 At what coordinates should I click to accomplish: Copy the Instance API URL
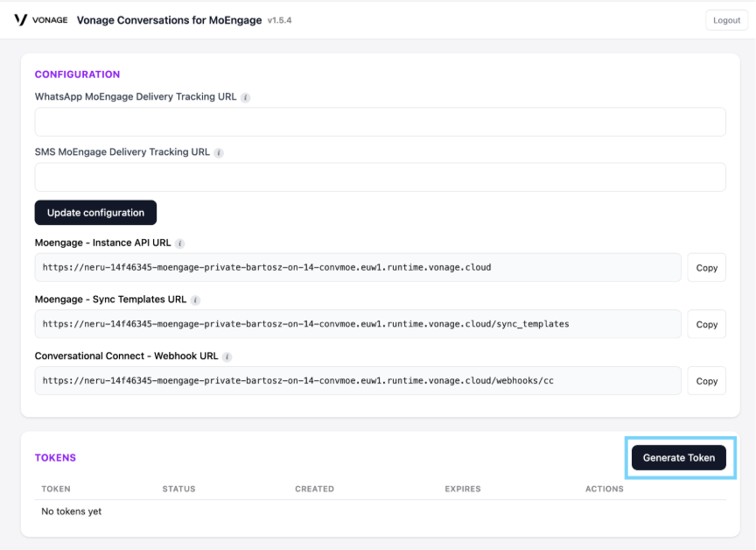tap(707, 268)
